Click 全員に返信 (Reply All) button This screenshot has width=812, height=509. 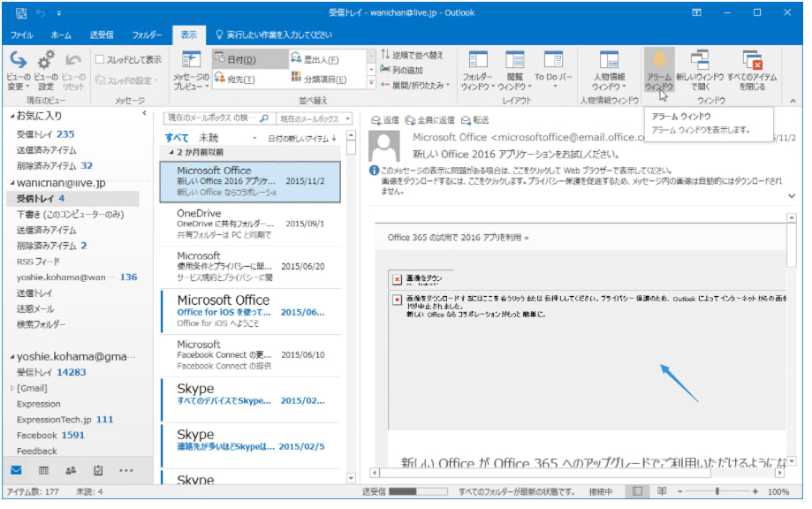[429, 120]
